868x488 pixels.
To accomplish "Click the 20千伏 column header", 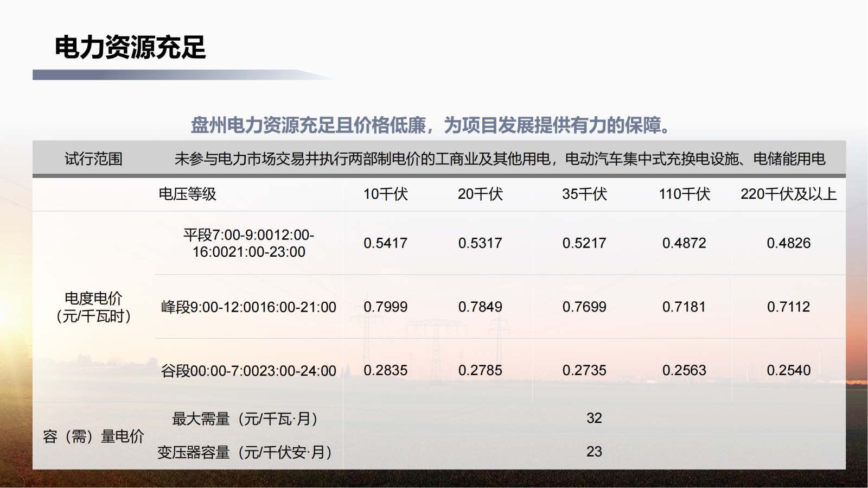I will point(480,194).
